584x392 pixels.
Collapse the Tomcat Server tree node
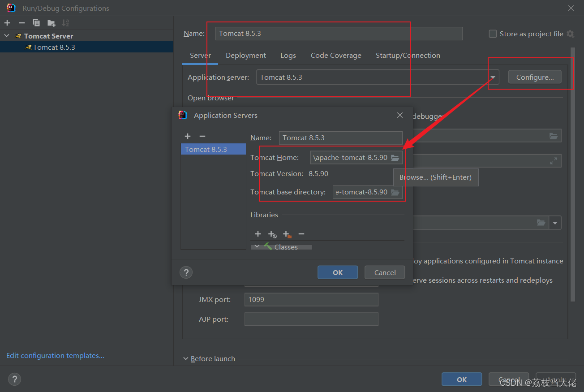click(x=7, y=36)
